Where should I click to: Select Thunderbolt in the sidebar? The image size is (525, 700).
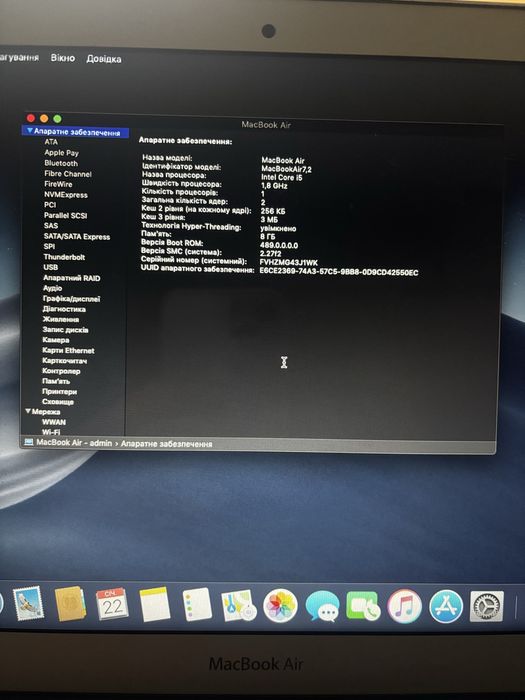pyautogui.click(x=64, y=257)
